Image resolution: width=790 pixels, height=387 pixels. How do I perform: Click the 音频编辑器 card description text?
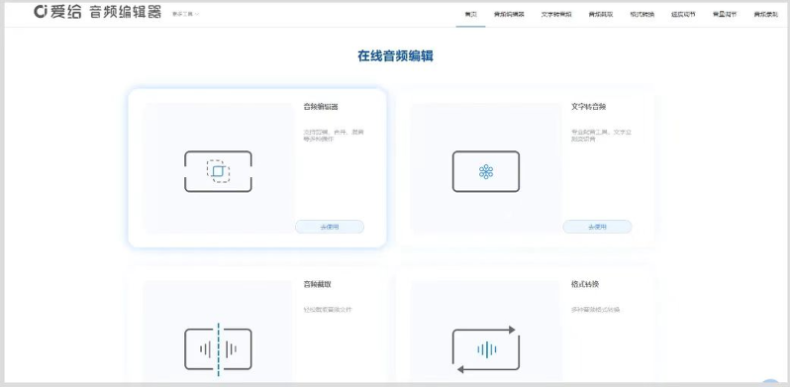pos(334,135)
